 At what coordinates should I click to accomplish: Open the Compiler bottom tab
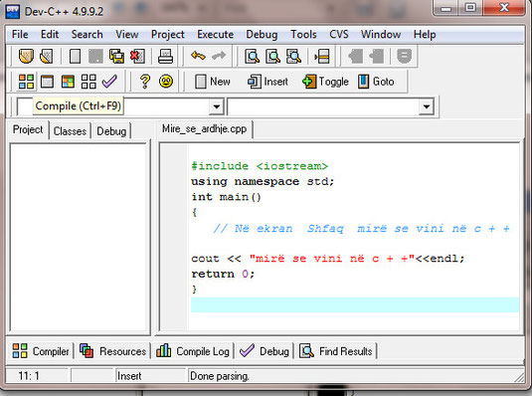pos(41,351)
